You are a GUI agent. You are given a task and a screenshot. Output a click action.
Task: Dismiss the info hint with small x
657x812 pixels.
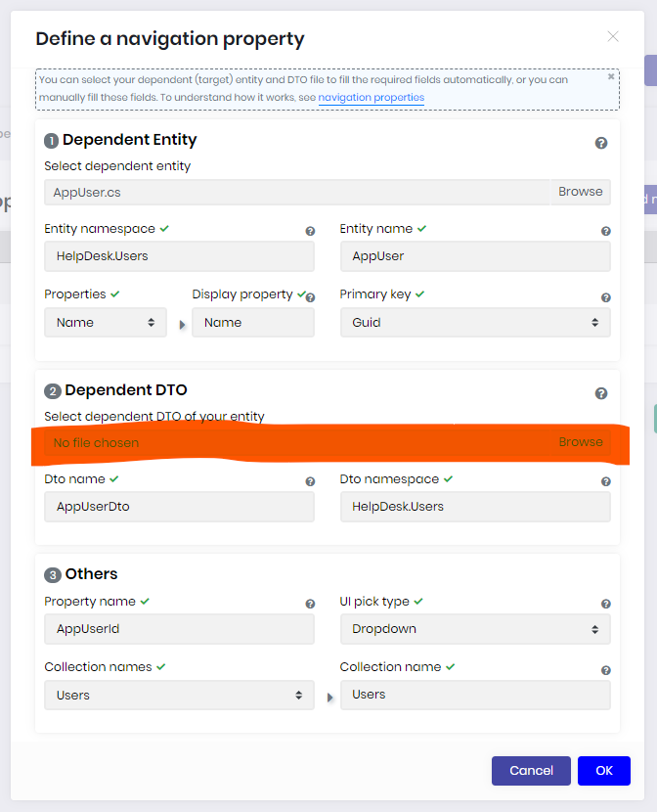(611, 76)
